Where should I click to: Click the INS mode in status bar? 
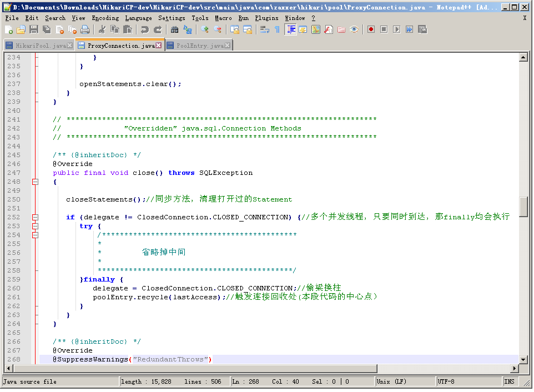(511, 381)
